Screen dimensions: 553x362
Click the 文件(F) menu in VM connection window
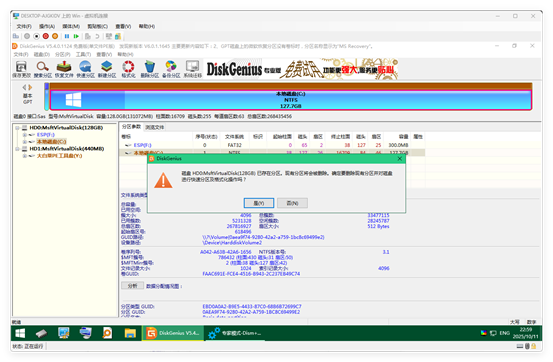[x=24, y=26]
